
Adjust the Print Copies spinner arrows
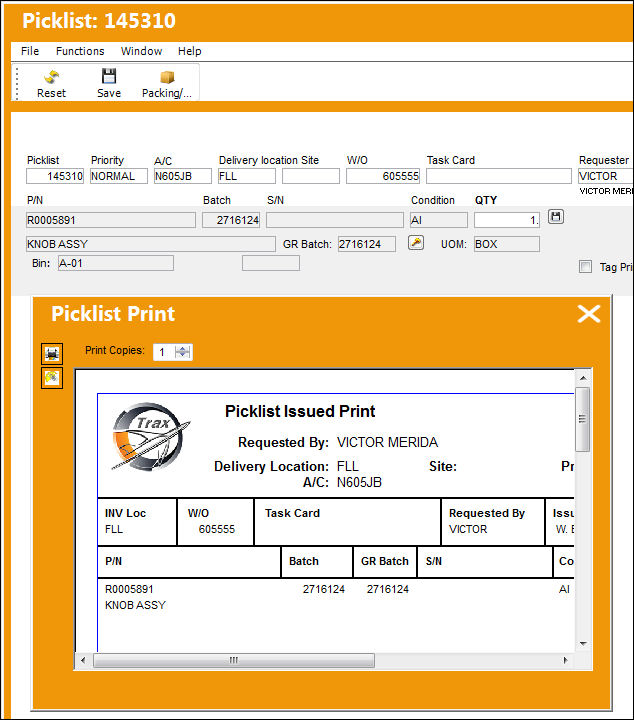[183, 352]
